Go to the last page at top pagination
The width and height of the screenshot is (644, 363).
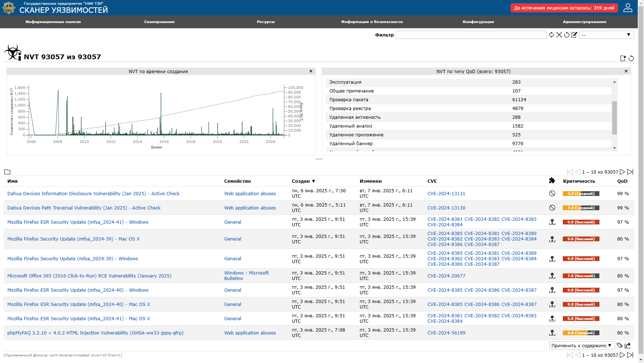pyautogui.click(x=630, y=172)
